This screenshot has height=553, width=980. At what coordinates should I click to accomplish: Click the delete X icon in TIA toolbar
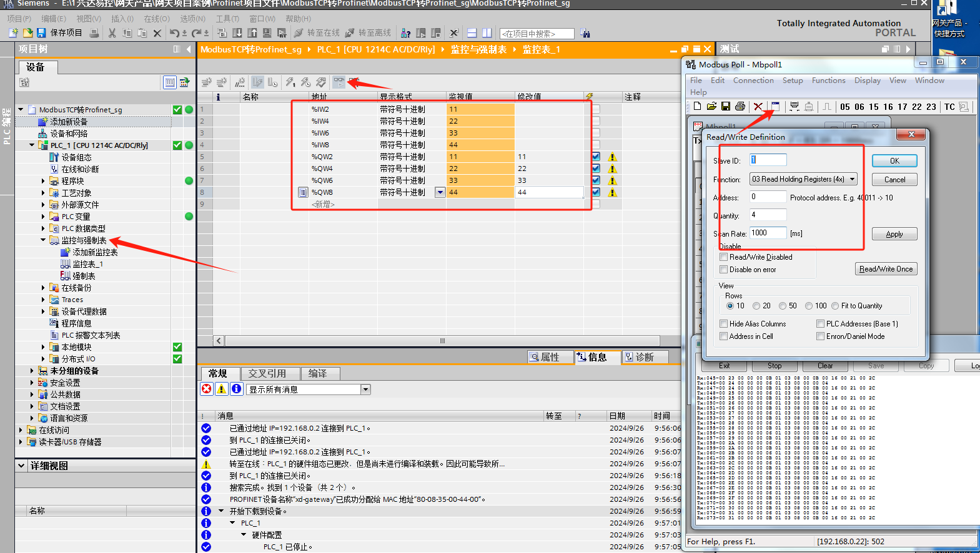(x=157, y=33)
